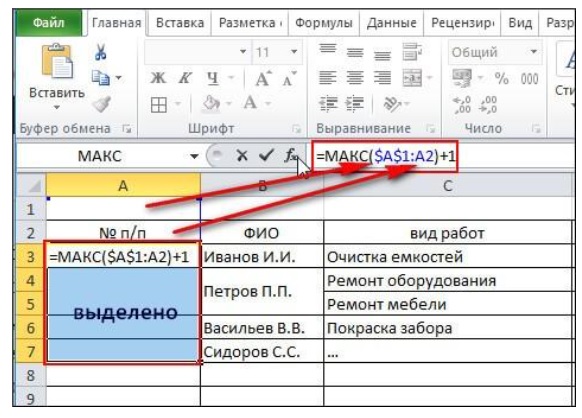This screenshot has height=418, width=582.
Task: Click cell Покраска забора
Action: (448, 328)
